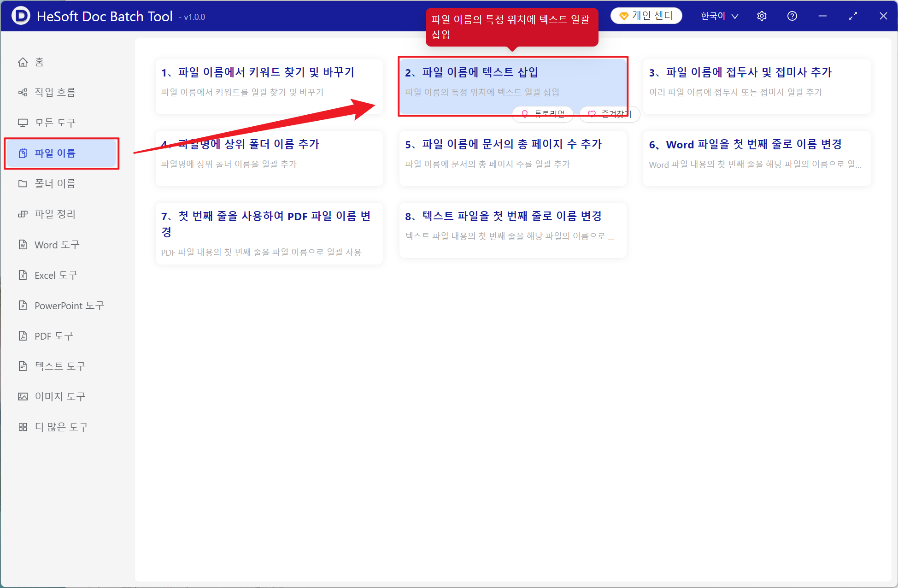The width and height of the screenshot is (898, 588).
Task: Open card 4 파일명에 상위 폴더 이름 추가
Action: tap(269, 158)
